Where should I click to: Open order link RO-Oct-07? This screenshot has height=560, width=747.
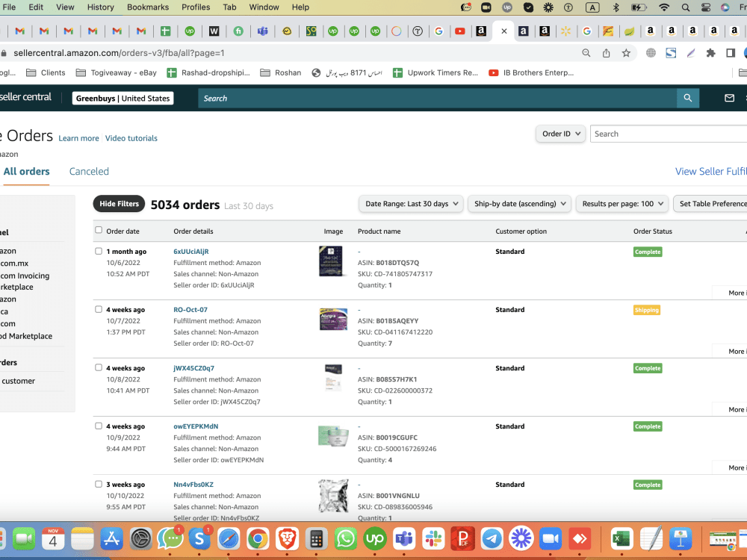point(190,310)
